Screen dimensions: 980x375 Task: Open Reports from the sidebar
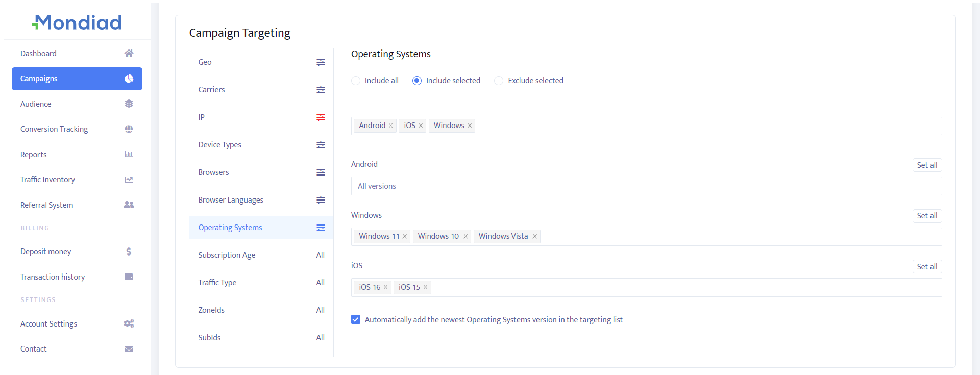coord(34,155)
